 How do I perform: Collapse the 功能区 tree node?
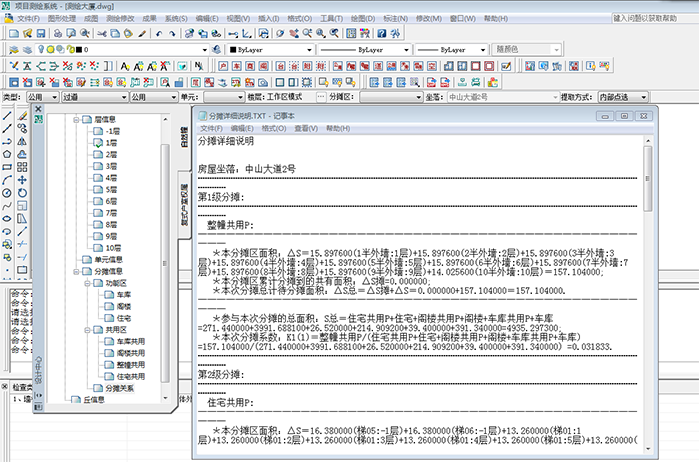tap(87, 283)
